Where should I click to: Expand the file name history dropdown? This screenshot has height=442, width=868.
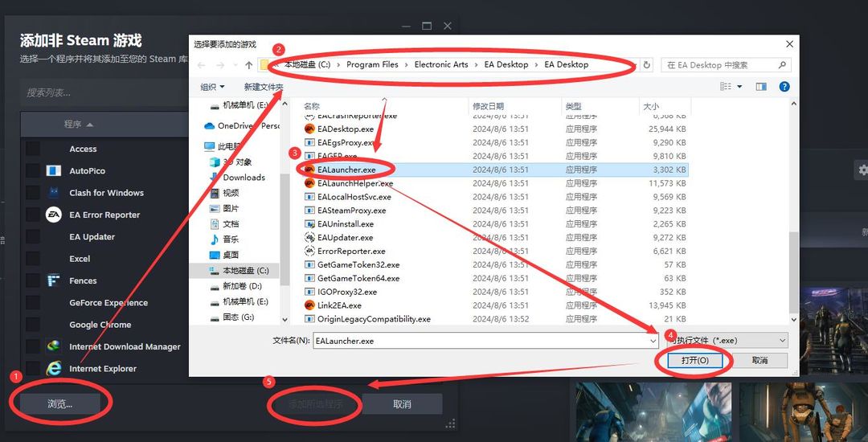click(653, 341)
